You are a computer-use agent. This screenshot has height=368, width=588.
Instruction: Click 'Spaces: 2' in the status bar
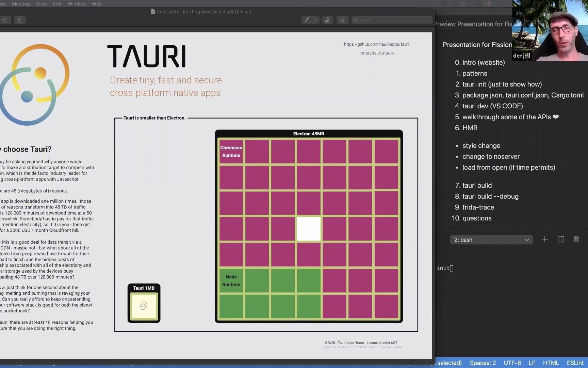483,363
